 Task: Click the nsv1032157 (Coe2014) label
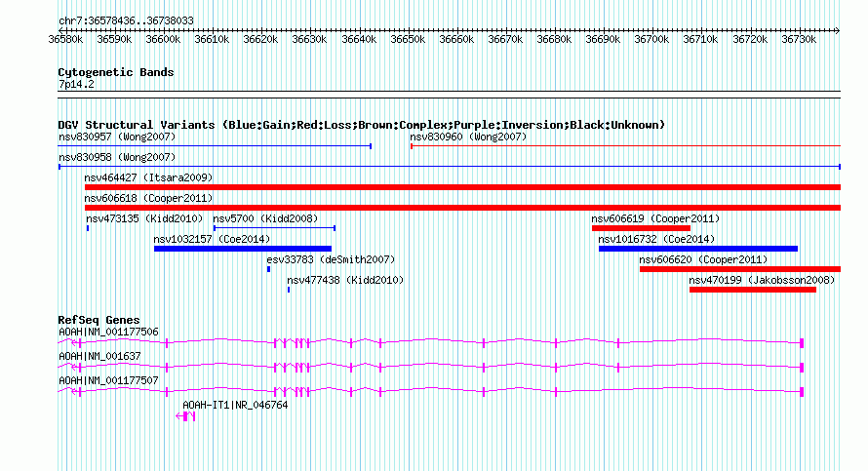212,239
